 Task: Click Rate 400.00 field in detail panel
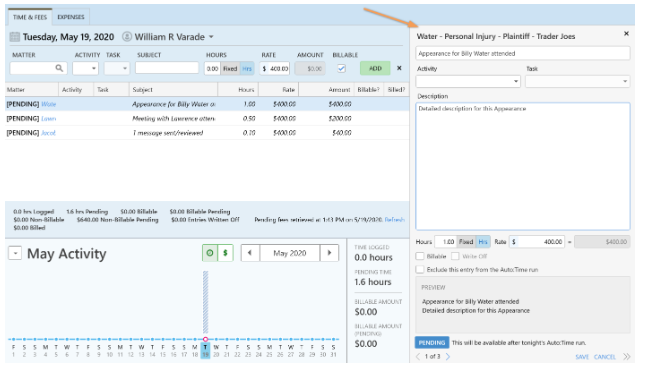pyautogui.click(x=537, y=242)
